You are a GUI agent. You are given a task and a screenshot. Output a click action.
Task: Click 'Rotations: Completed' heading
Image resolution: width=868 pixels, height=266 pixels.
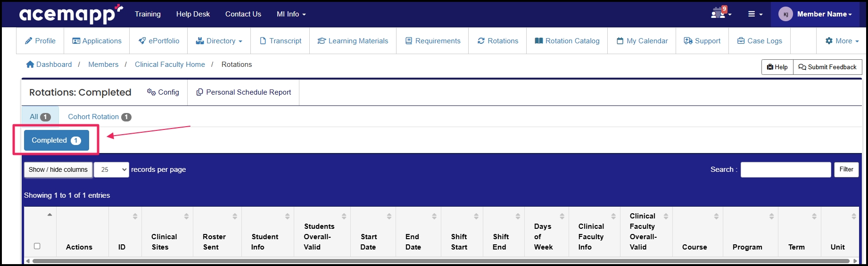(x=80, y=92)
